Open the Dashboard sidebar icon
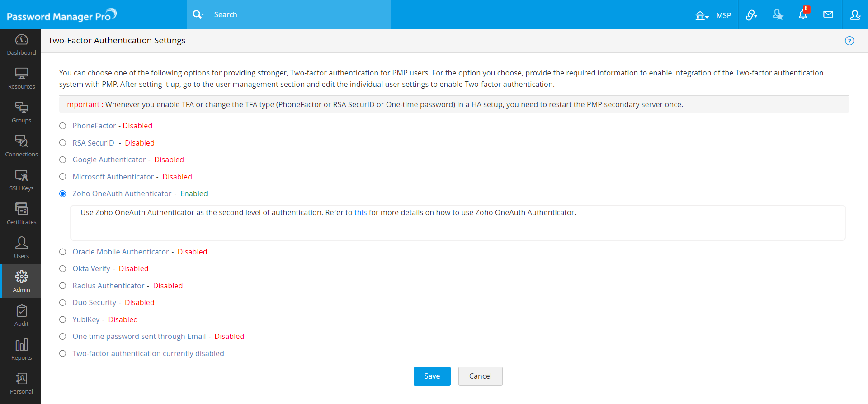The width and height of the screenshot is (868, 404). (x=21, y=44)
